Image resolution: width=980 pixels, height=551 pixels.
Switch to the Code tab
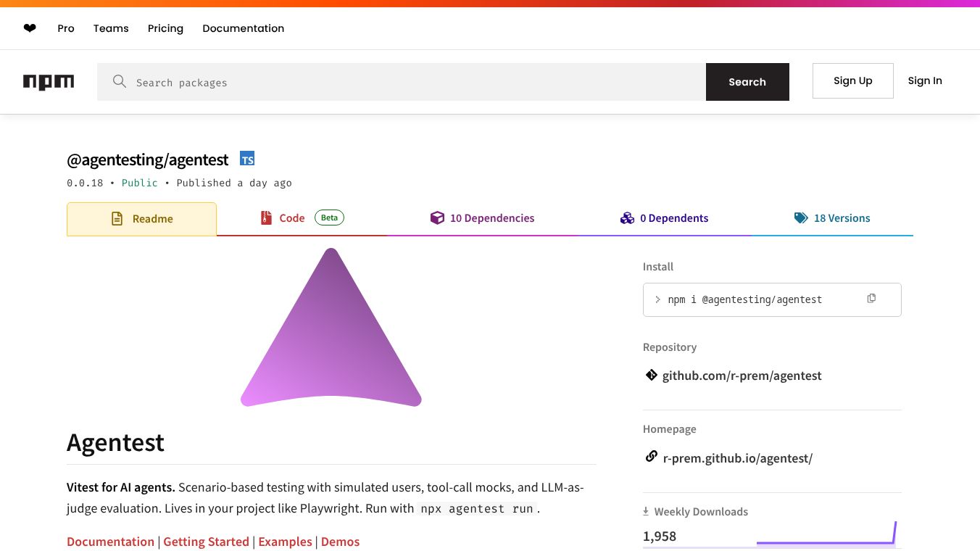pyautogui.click(x=292, y=218)
